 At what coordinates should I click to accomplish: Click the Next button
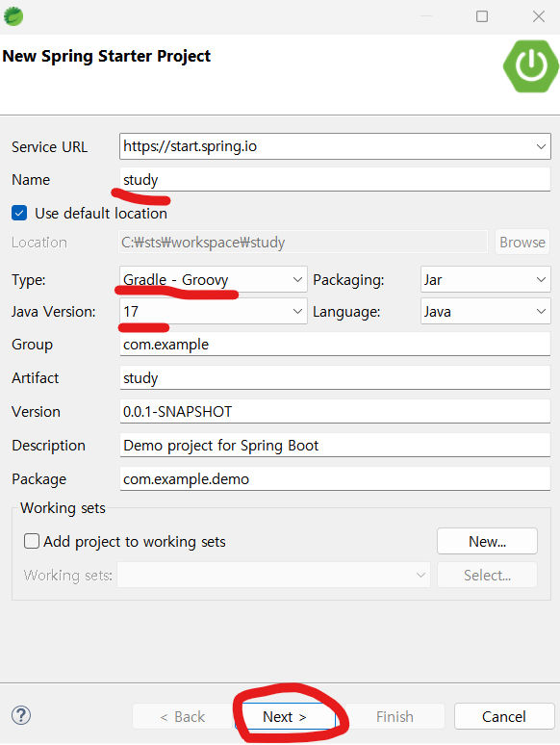tap(285, 716)
